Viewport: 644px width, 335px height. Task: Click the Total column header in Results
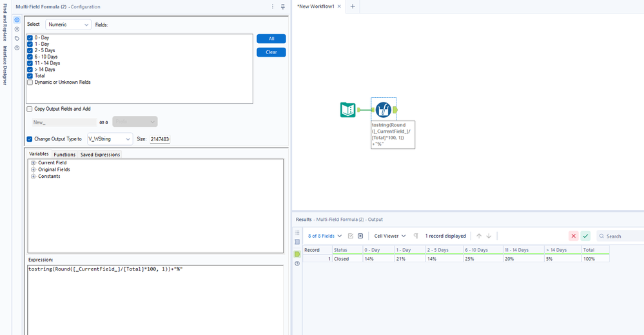click(x=595, y=249)
